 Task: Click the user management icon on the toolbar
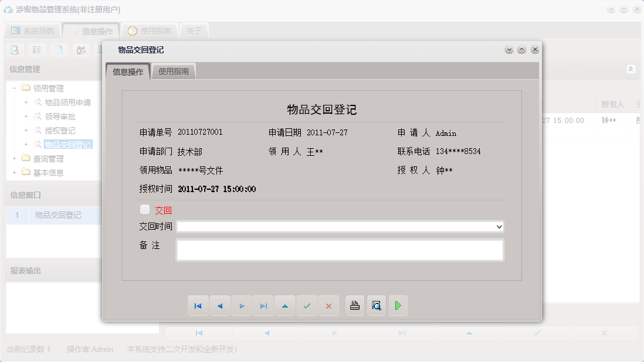coord(81,50)
